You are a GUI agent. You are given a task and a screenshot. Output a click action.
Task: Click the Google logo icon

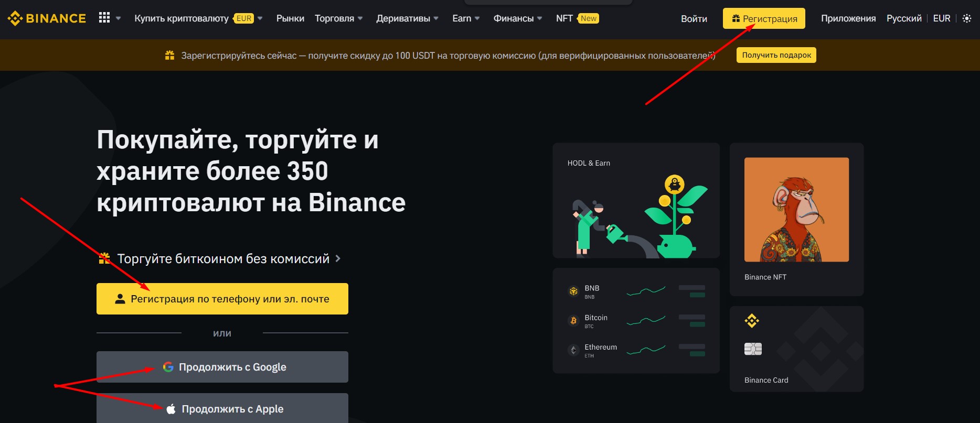point(168,367)
